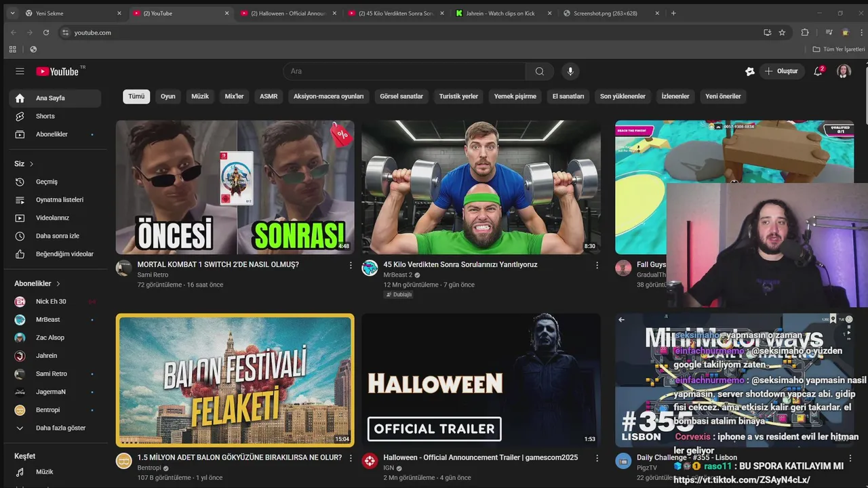Open Shorts in the sidebar
This screenshot has width=868, height=488.
coord(55,116)
